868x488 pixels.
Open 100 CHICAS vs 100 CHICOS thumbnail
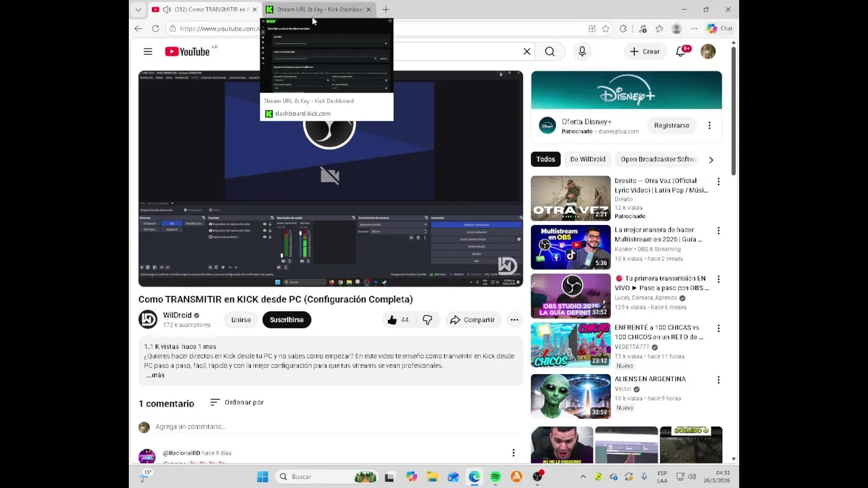570,345
